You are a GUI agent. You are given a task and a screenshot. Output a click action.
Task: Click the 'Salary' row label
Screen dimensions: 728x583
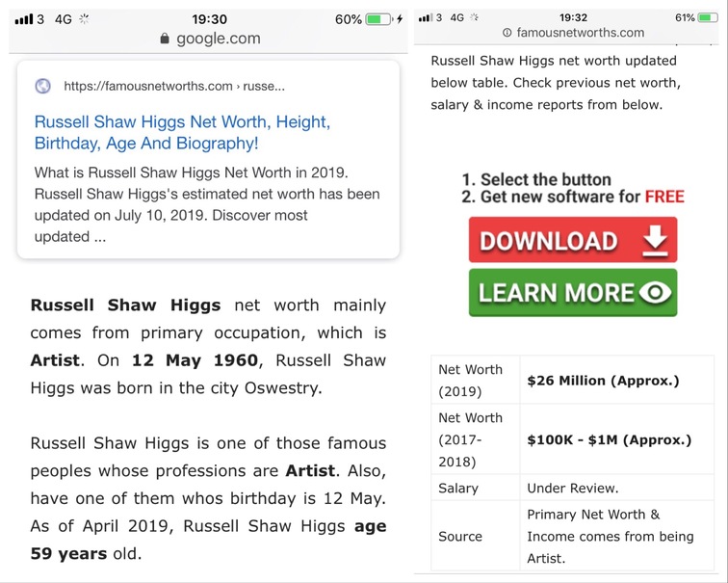coord(458,488)
